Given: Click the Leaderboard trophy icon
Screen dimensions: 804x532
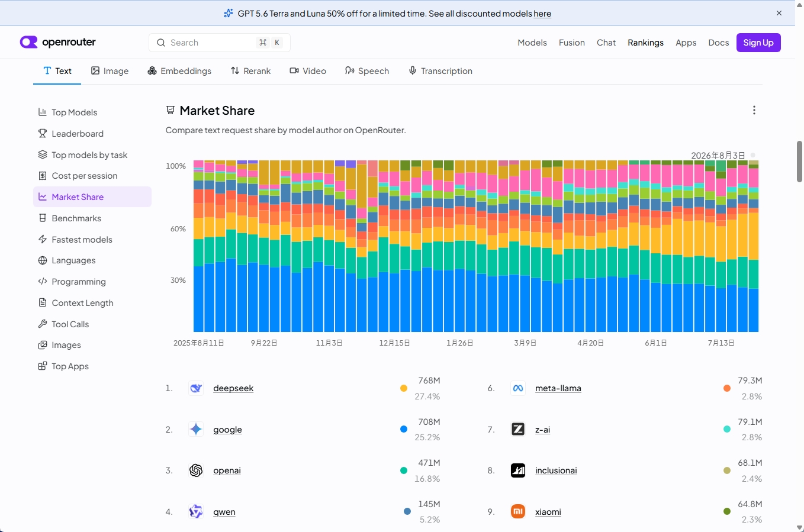Looking at the screenshot, I should pos(43,133).
